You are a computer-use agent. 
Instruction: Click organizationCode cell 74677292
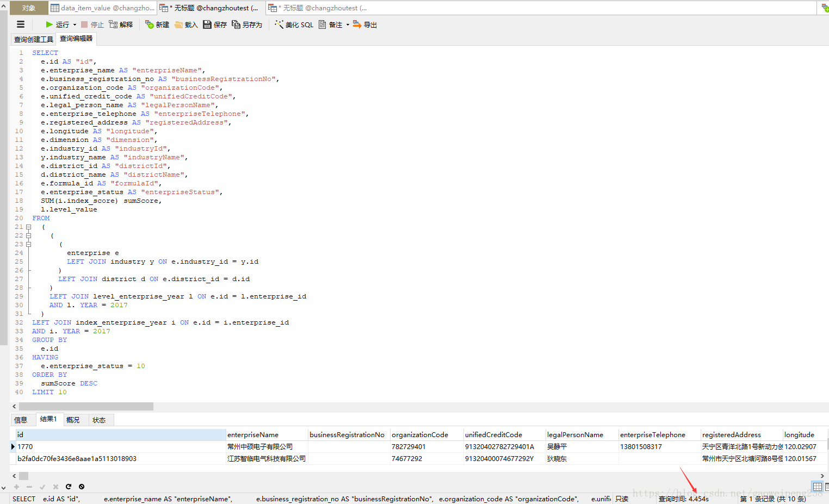427,458
